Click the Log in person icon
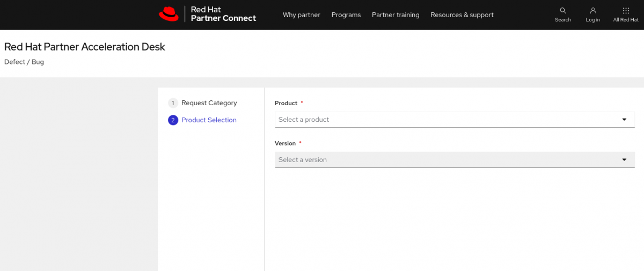Screen dimensions: 644x271 [593, 11]
